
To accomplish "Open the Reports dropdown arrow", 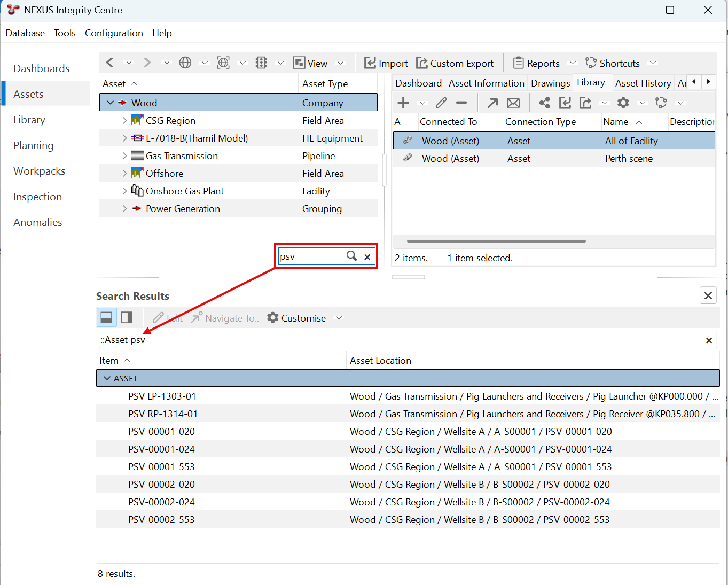I will coord(573,63).
